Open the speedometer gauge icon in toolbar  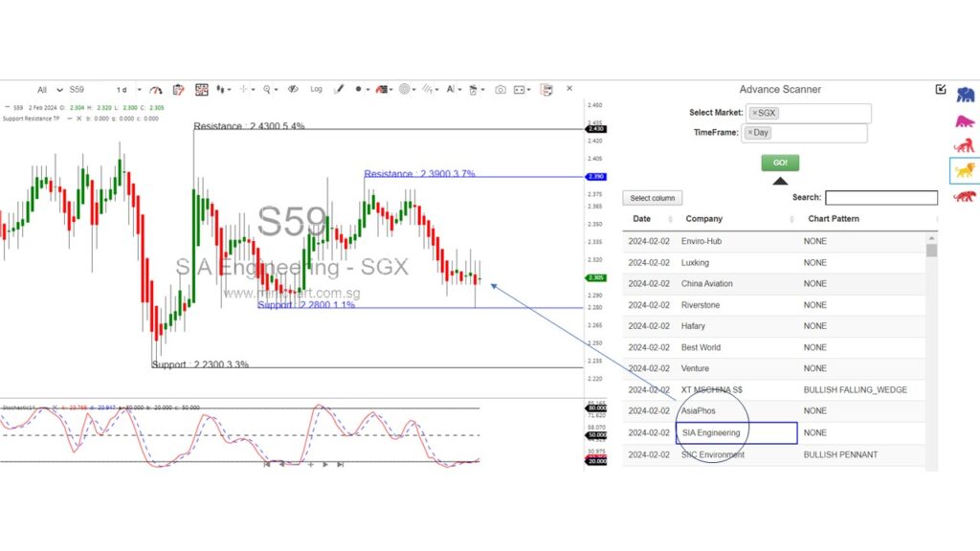pos(155,89)
